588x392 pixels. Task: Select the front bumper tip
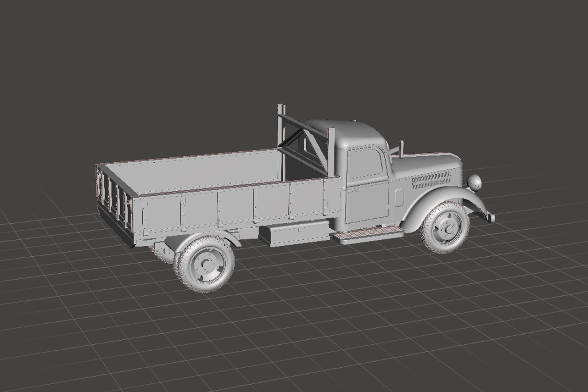(490, 217)
